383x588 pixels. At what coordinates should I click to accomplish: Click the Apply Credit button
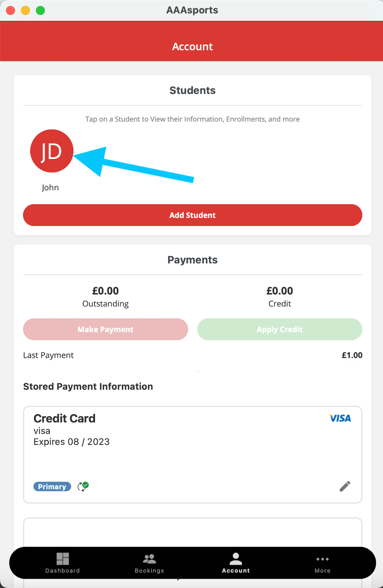[x=280, y=329]
